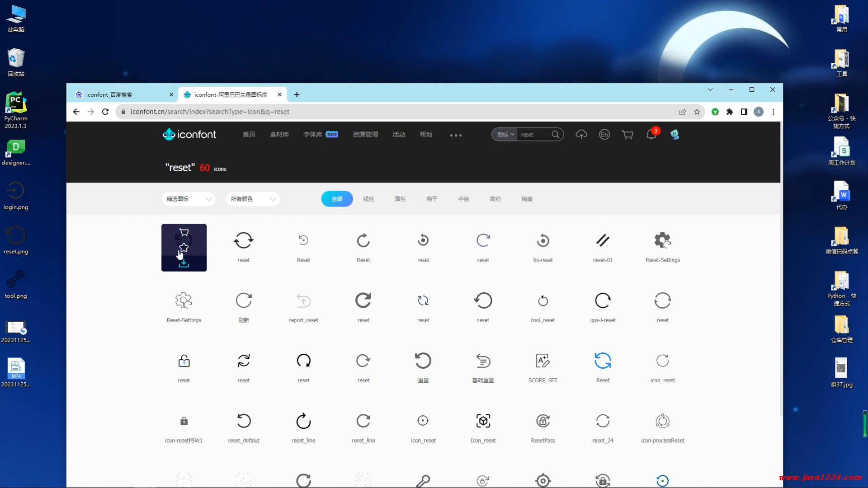The width and height of the screenshot is (868, 488).
Task: Select the icon-resetPSW1 lock icon
Action: point(184,421)
